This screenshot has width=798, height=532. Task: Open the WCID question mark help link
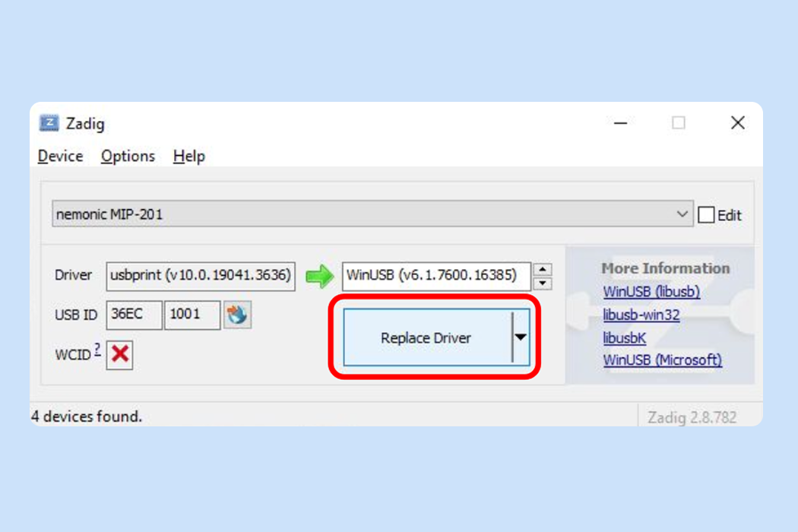point(97,350)
